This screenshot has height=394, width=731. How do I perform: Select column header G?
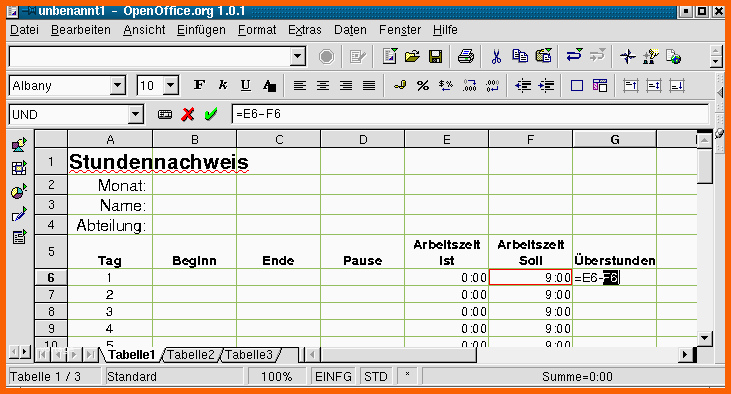[x=614, y=139]
